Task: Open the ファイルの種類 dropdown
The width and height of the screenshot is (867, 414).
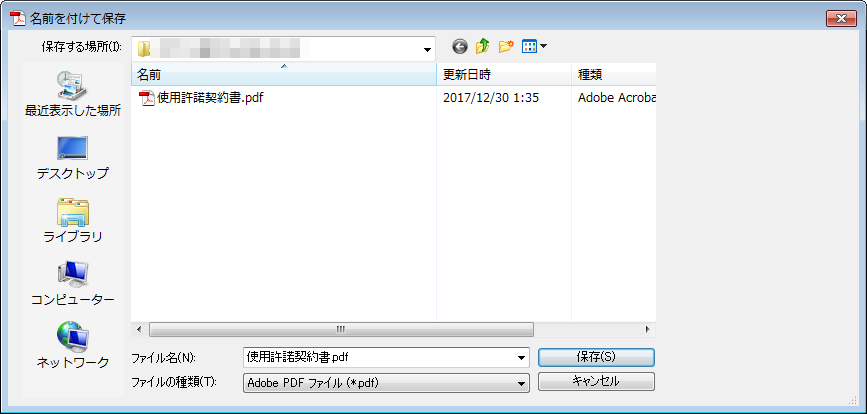Action: (x=387, y=382)
